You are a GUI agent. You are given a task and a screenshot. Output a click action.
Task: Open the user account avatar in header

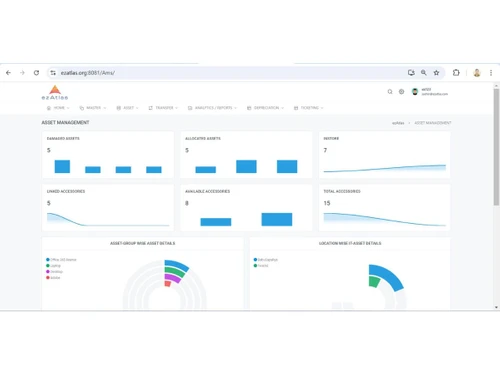pos(415,92)
